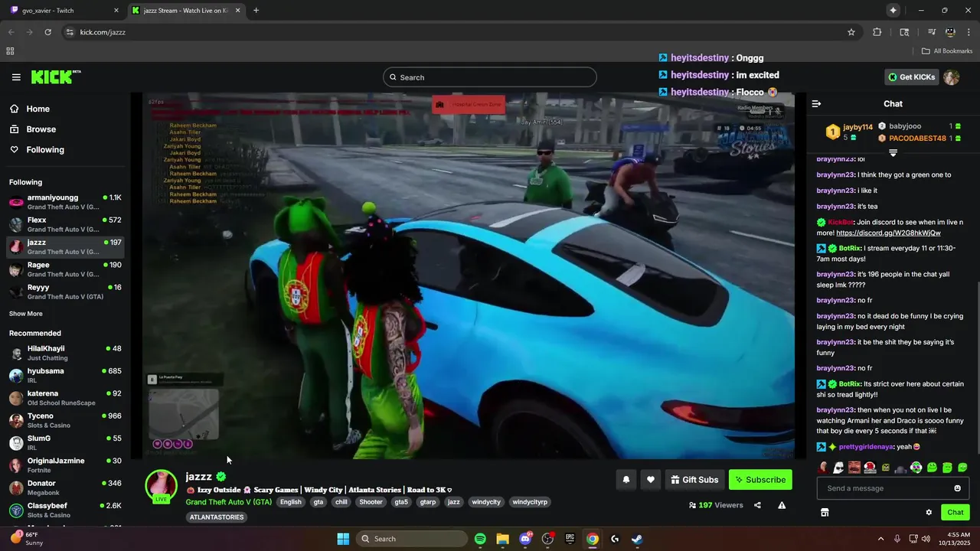Open the Reyyy channel in Following
Screen dimensions: 980x551
coord(65,292)
